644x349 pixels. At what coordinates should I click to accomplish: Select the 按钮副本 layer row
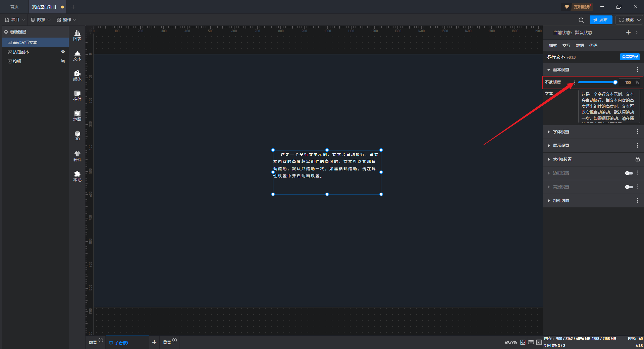point(35,52)
